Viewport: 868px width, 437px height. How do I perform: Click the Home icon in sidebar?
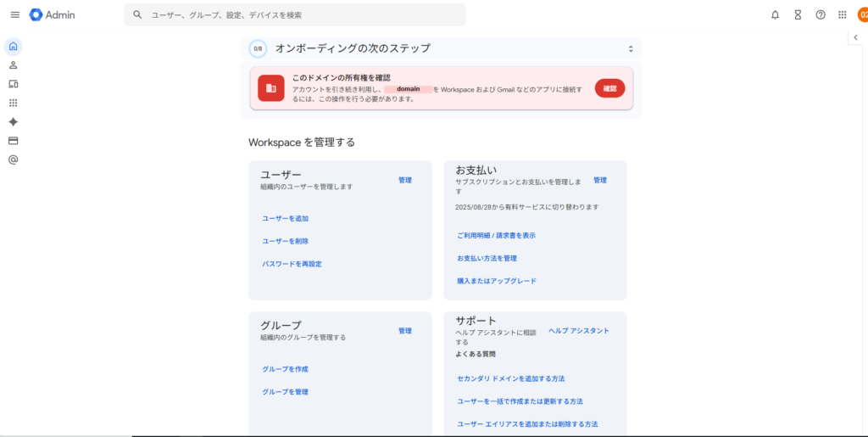click(13, 47)
